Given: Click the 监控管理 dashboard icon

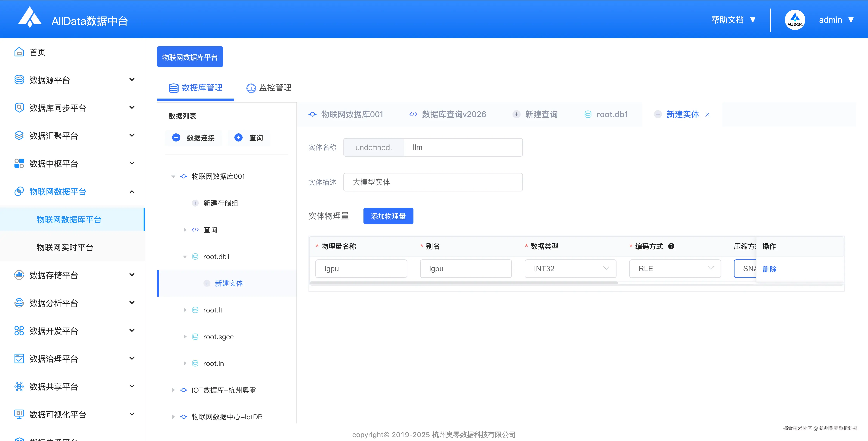Looking at the screenshot, I should [x=251, y=88].
